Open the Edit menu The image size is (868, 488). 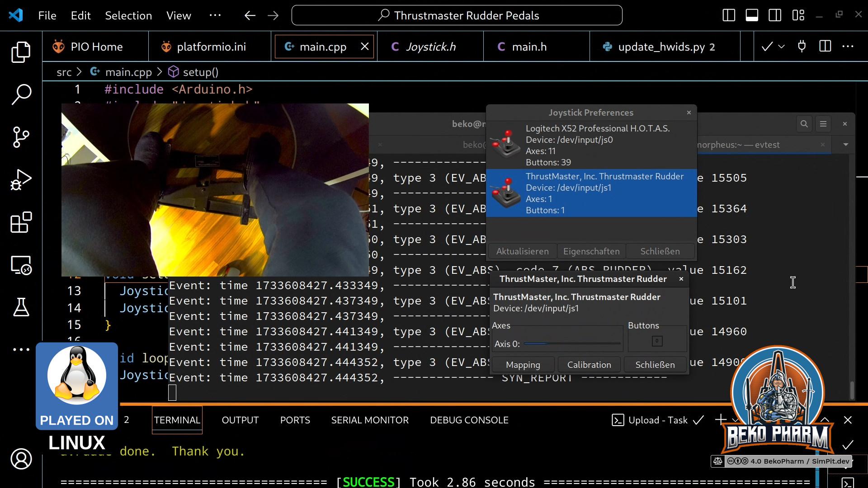click(81, 15)
